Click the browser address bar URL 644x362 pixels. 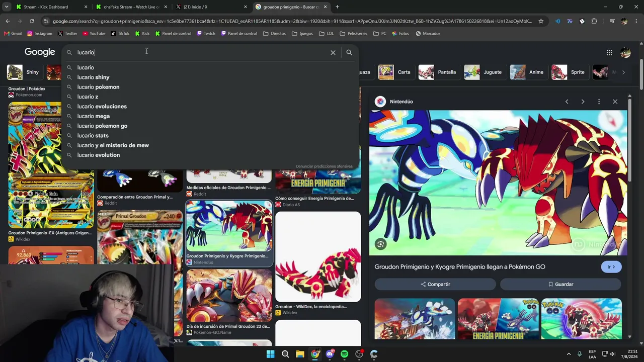tap(292, 21)
